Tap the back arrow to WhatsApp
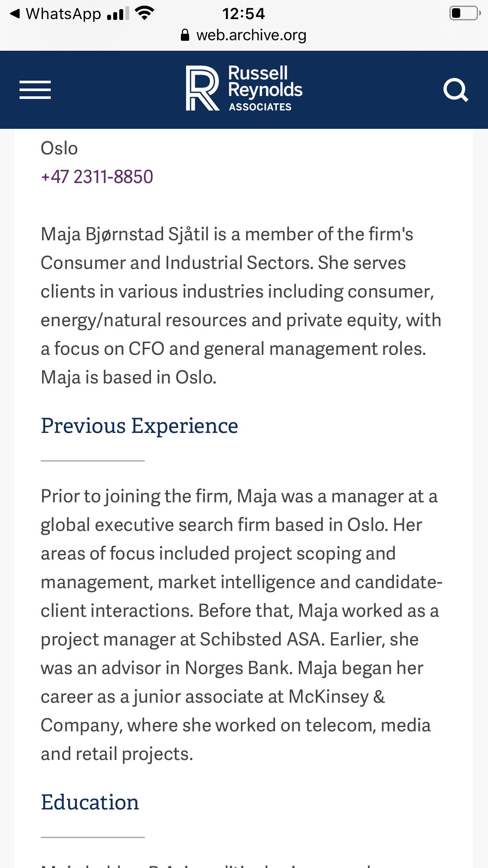The image size is (488, 868). click(x=15, y=14)
